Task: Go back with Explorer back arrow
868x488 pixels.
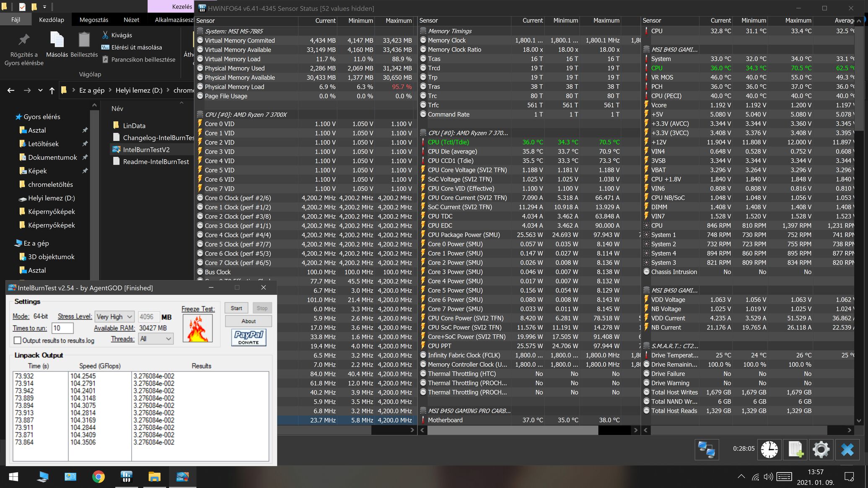Action: point(11,90)
